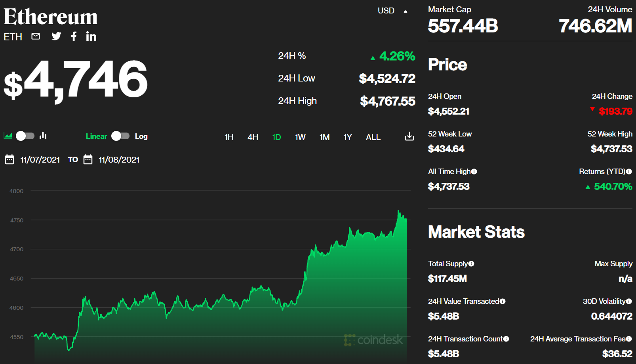Viewport: 636px width, 364px height.
Task: Edit the start date 11/07/2021 field
Action: pos(40,160)
